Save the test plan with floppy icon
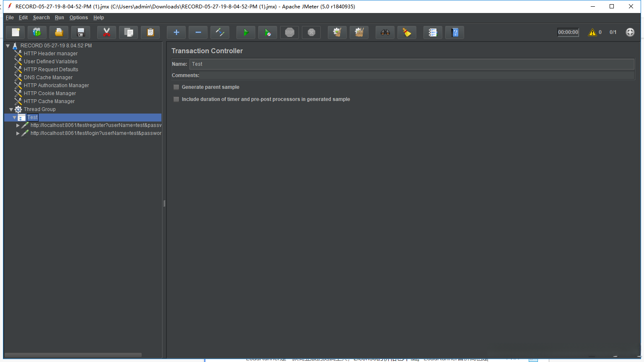This screenshot has width=644, height=362. click(x=81, y=32)
